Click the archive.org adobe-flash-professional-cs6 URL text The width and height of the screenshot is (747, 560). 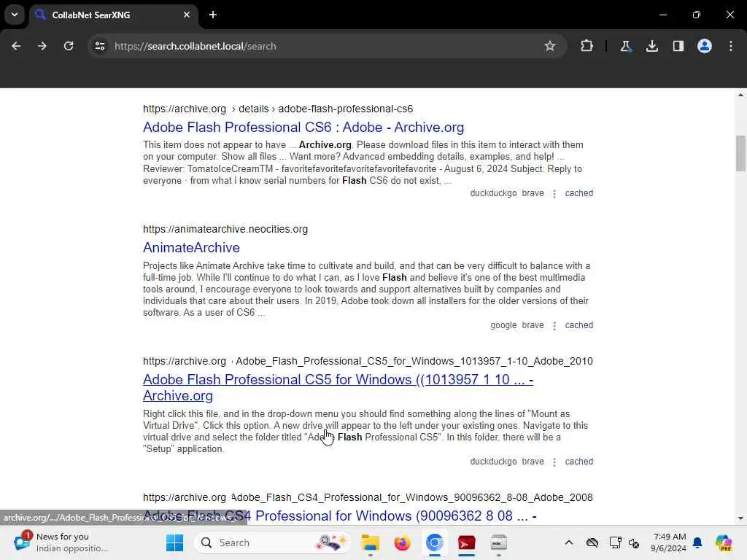(x=278, y=109)
